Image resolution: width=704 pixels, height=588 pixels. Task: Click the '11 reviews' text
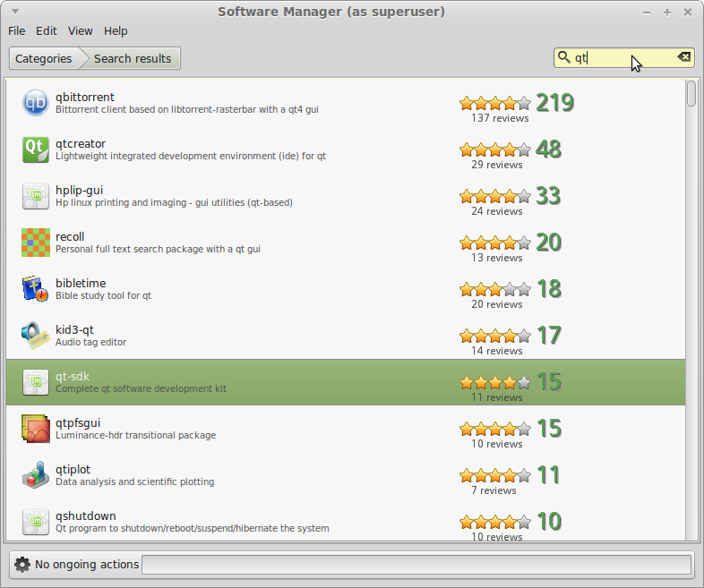point(497,397)
